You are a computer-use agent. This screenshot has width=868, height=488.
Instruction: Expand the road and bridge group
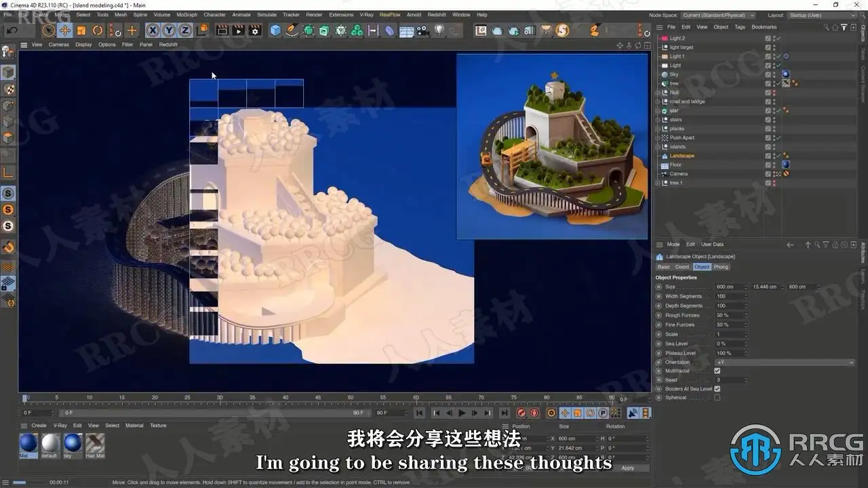[x=658, y=102]
